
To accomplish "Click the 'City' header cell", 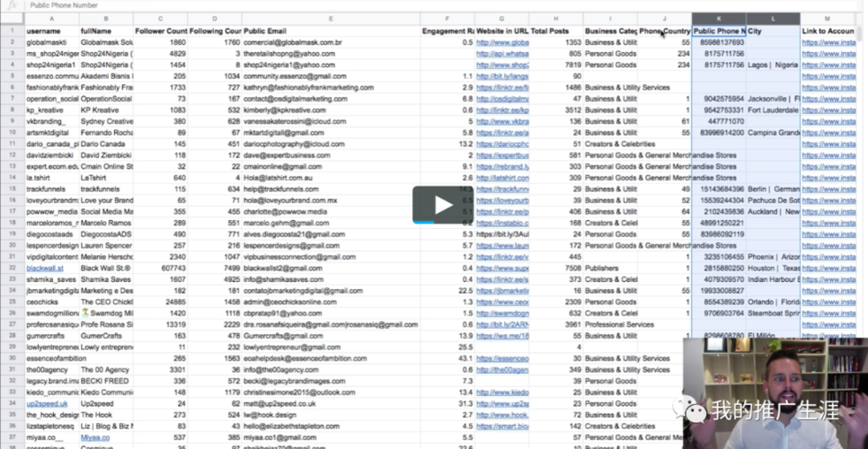I will point(773,31).
